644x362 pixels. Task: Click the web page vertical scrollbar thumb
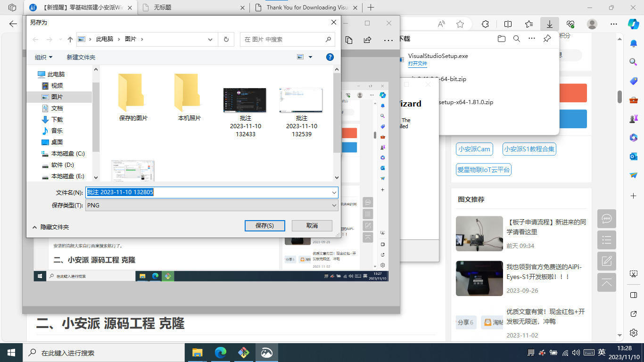click(620, 97)
